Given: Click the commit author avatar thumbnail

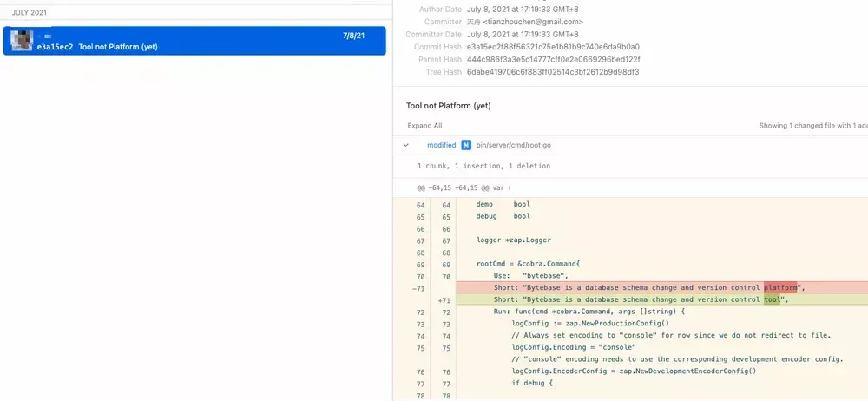Looking at the screenshot, I should pyautogui.click(x=21, y=40).
